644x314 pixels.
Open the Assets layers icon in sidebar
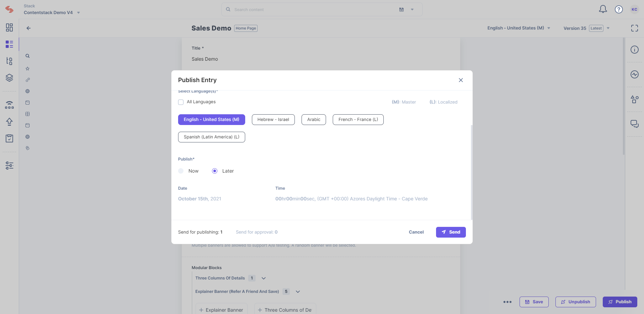click(x=9, y=78)
